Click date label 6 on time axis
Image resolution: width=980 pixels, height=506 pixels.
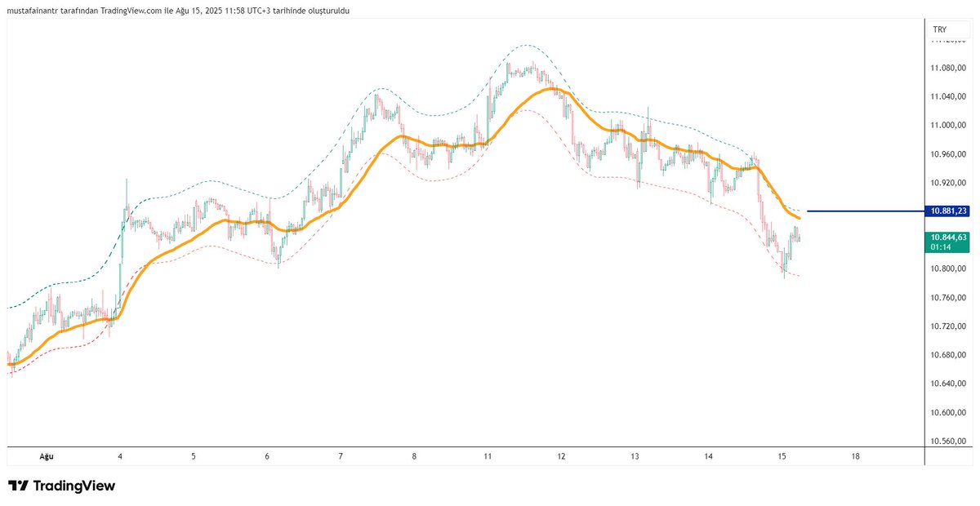[x=267, y=457]
